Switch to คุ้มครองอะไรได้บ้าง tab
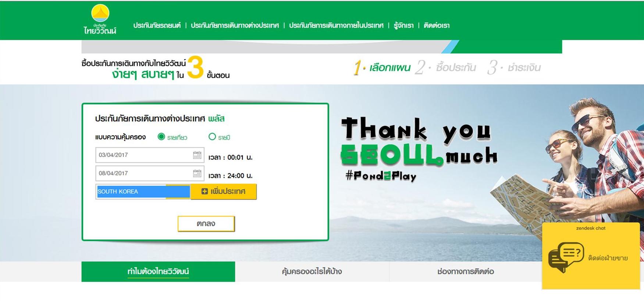The height and width of the screenshot is (301, 644). pyautogui.click(x=312, y=272)
